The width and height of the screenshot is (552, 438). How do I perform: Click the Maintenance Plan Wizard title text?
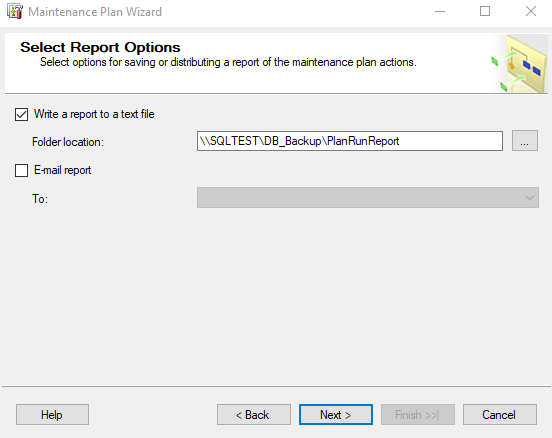pos(95,12)
